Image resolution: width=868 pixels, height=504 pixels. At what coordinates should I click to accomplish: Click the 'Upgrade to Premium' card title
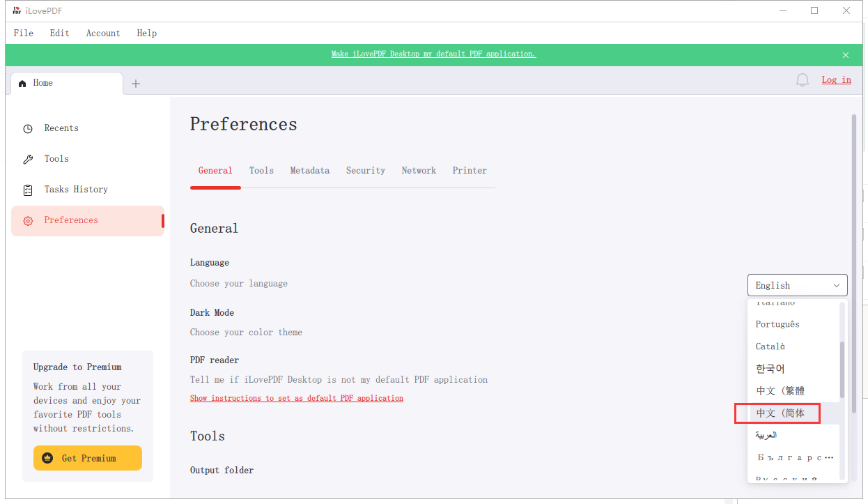(77, 367)
